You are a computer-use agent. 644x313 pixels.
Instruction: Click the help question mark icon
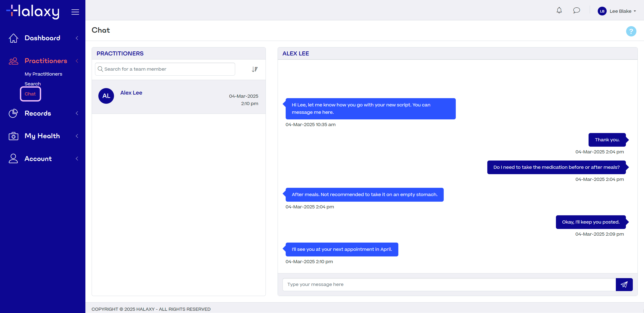pos(631,31)
